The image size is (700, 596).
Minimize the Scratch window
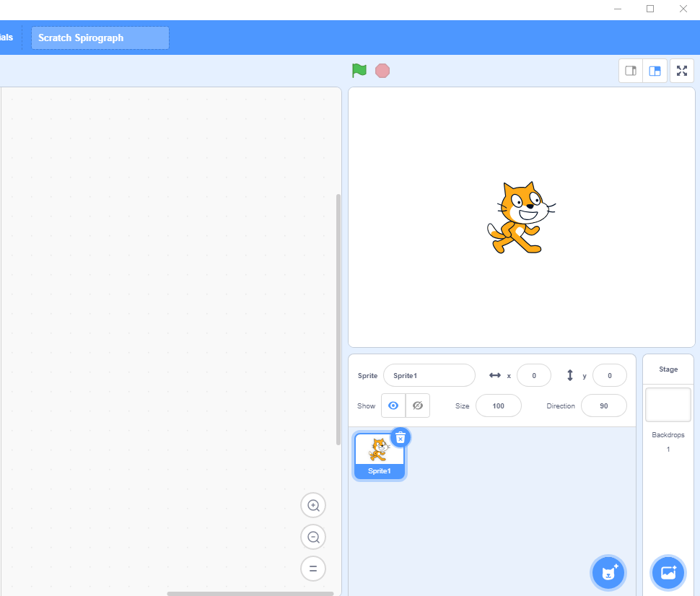pyautogui.click(x=618, y=9)
